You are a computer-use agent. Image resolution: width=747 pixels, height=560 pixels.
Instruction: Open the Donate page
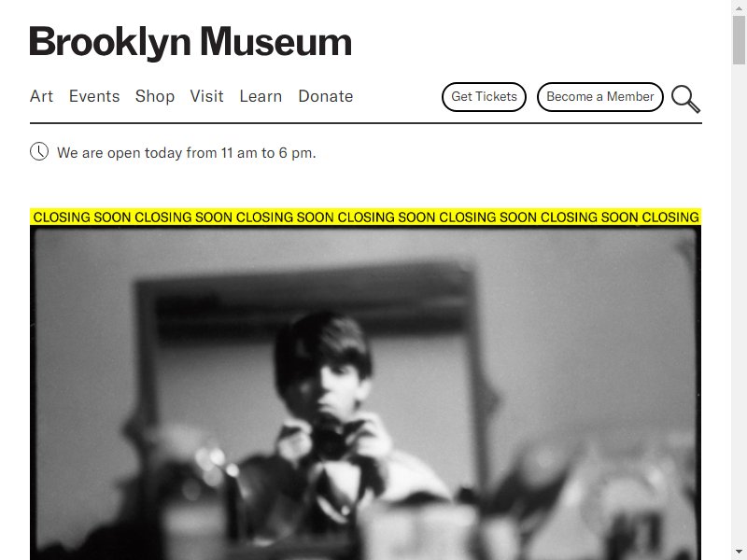[x=326, y=96]
